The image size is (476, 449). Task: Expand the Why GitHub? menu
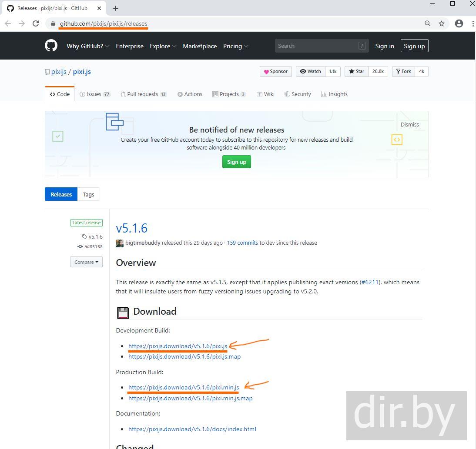click(x=88, y=46)
